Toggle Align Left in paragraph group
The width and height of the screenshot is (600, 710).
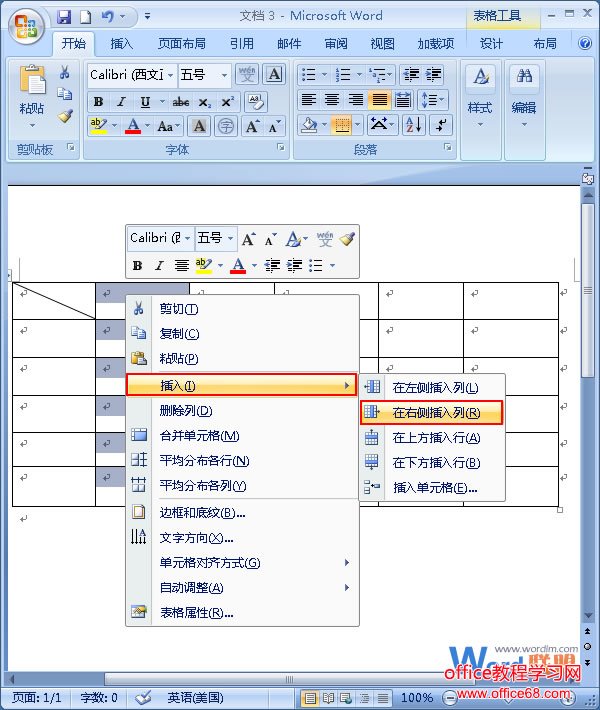click(309, 100)
